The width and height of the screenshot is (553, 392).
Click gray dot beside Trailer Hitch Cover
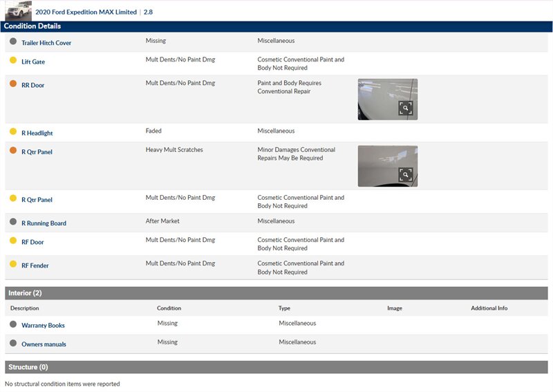pyautogui.click(x=13, y=41)
